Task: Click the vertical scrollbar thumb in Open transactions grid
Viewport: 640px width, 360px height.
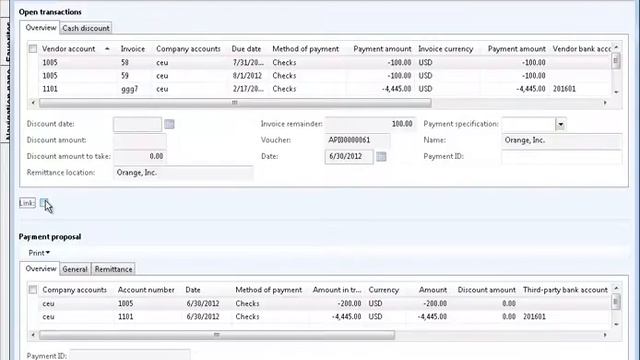Action: click(616, 62)
